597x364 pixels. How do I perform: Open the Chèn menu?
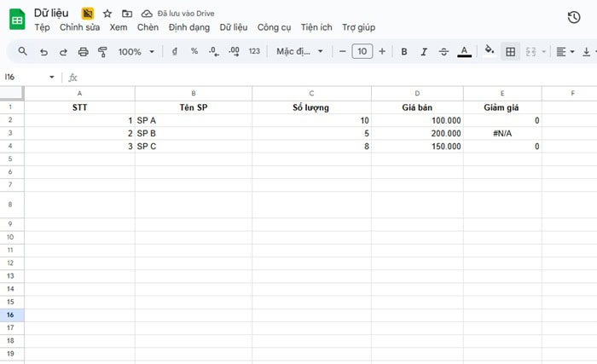pyautogui.click(x=148, y=27)
